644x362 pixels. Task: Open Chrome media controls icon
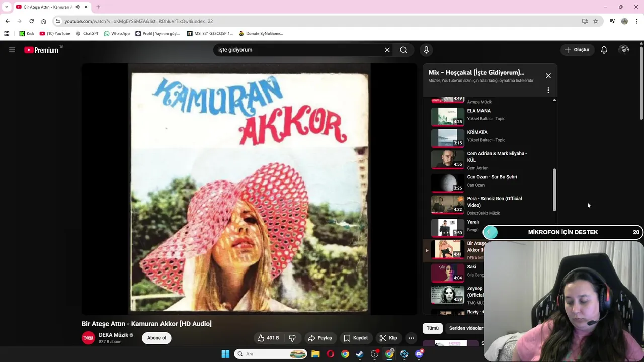tap(612, 21)
